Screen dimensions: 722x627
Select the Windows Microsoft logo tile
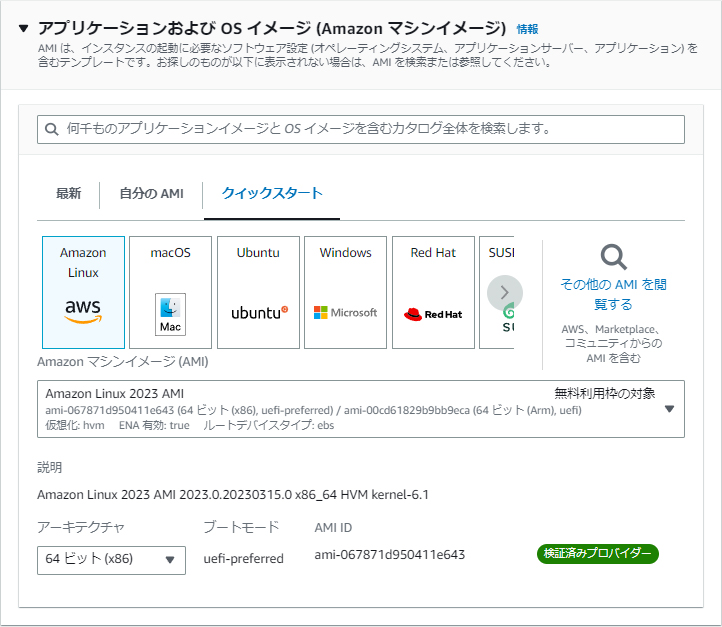click(345, 292)
